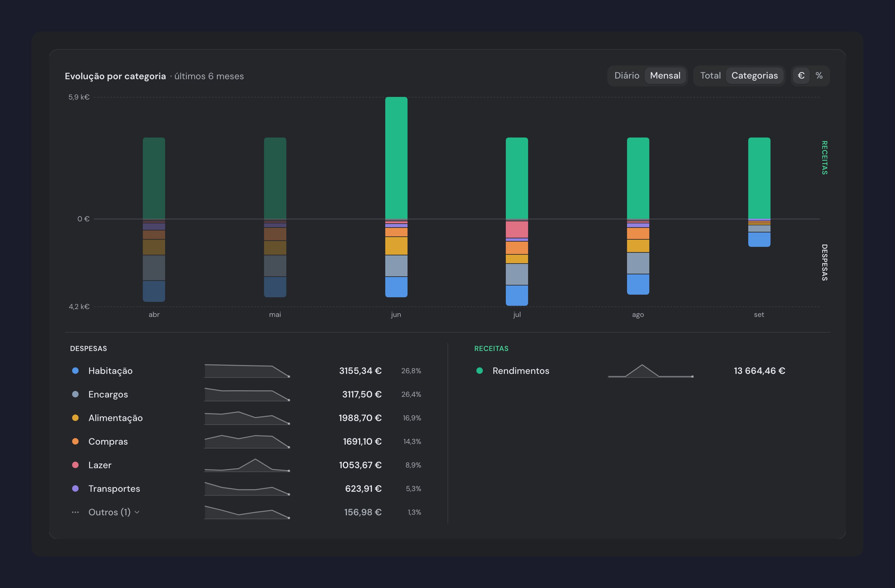Viewport: 895px width, 588px height.
Task: Click the vertical DESPESAS axis label
Action: pos(824,262)
